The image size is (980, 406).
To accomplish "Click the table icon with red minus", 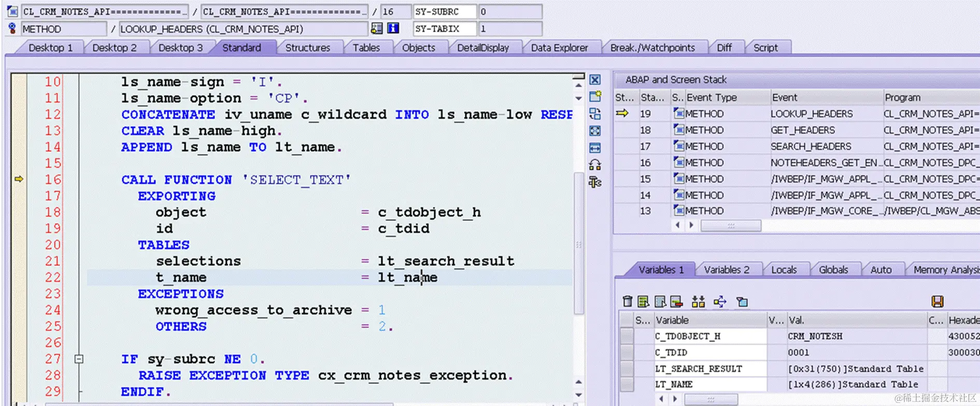I will pyautogui.click(x=676, y=301).
